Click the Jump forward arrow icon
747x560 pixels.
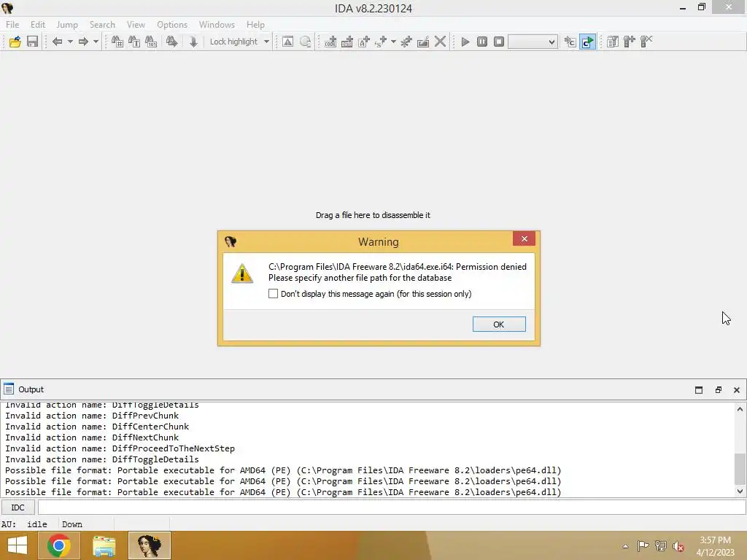point(83,42)
